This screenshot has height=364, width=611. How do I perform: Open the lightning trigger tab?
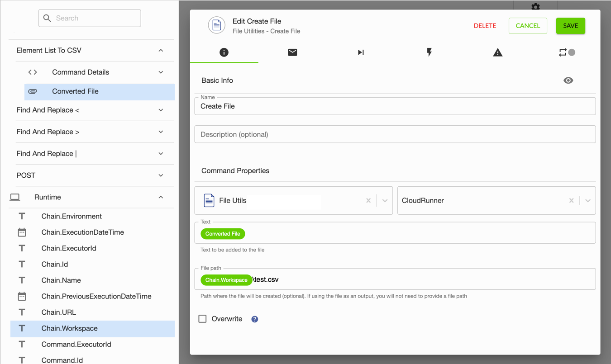click(x=429, y=52)
